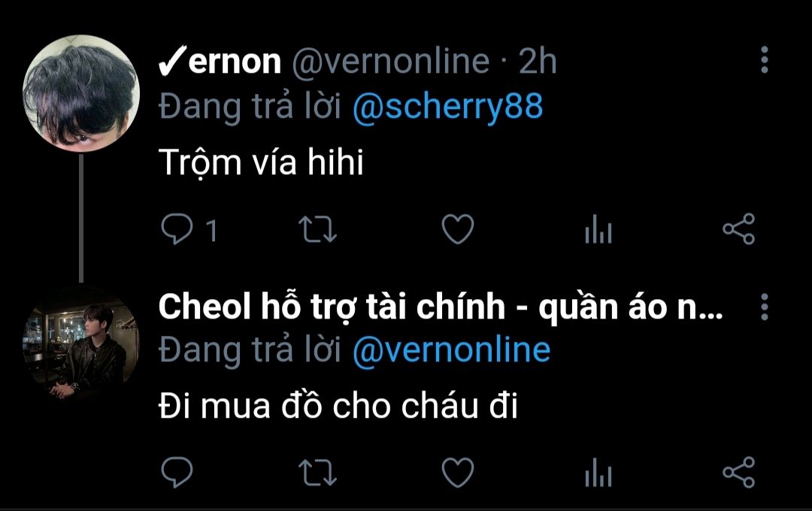This screenshot has width=812, height=511.
Task: Open the blue @vernonline mention link
Action: 451,350
